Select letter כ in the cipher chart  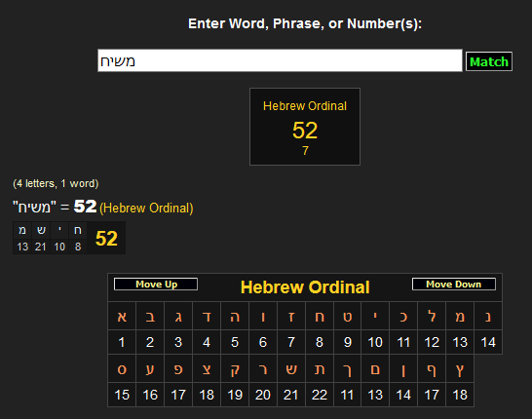(x=403, y=317)
